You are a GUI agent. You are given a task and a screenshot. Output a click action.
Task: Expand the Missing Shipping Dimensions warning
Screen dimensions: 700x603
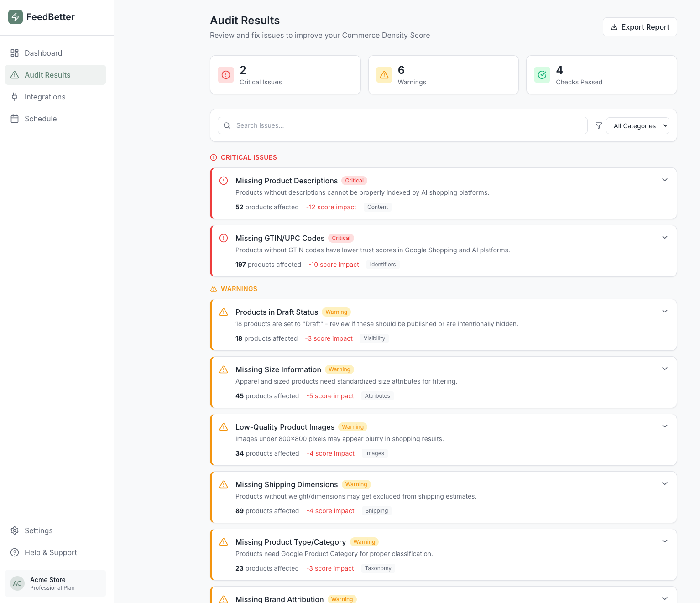[x=665, y=483]
